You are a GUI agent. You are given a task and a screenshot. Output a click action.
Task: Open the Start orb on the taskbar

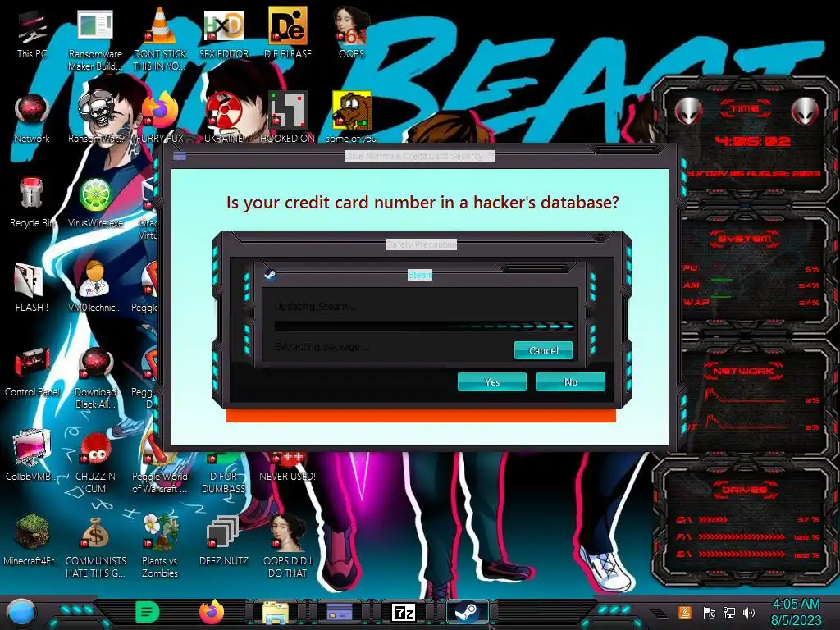coord(21,612)
